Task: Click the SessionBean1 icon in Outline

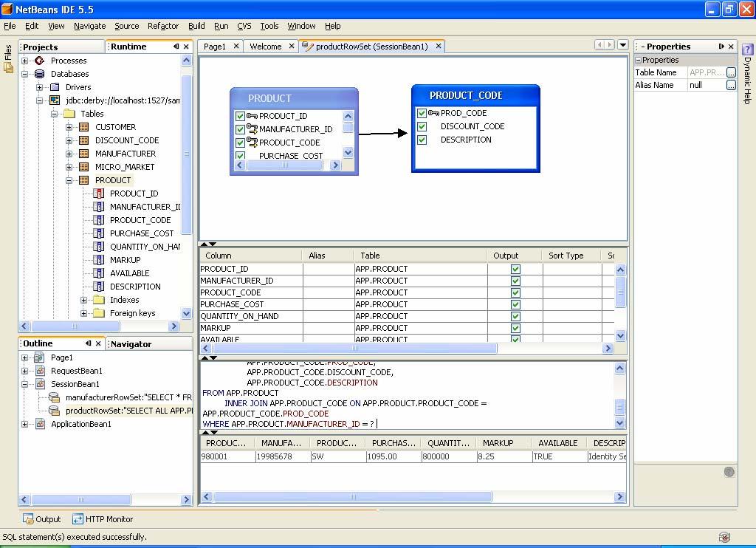Action: 40,384
